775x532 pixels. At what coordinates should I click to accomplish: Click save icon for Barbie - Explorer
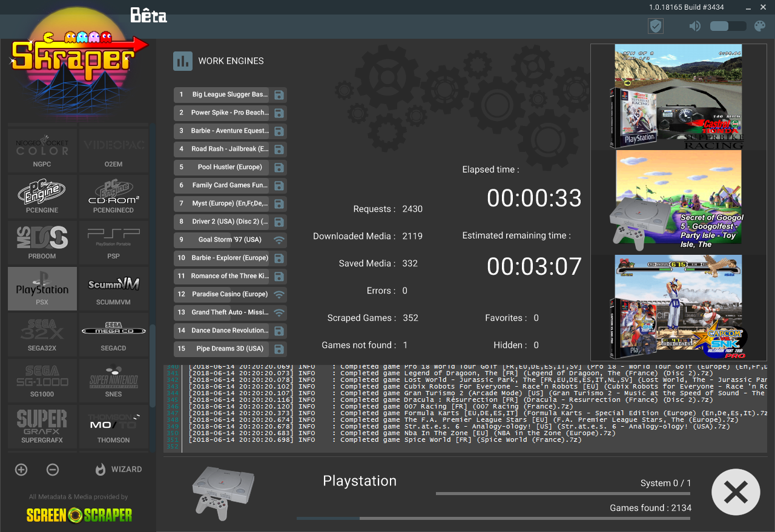(x=279, y=258)
